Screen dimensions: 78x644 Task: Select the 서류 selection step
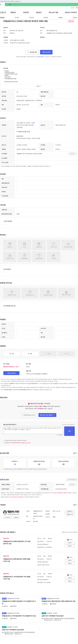tap(12, 354)
